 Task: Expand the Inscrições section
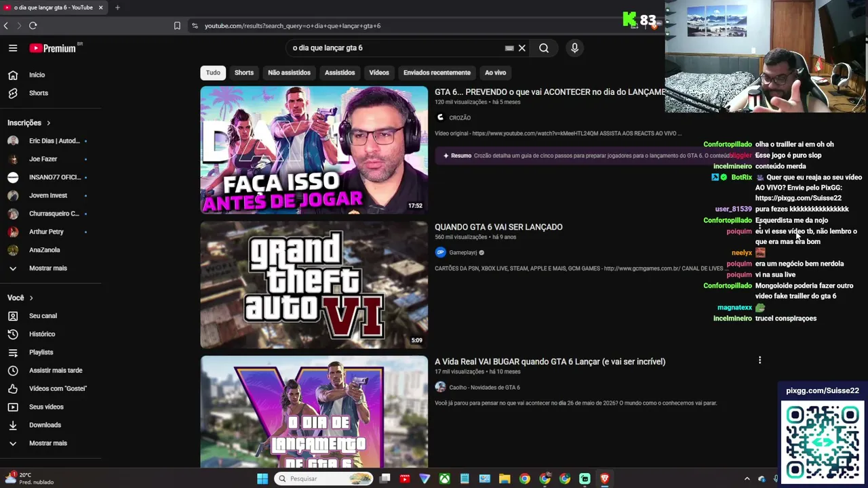[29, 123]
